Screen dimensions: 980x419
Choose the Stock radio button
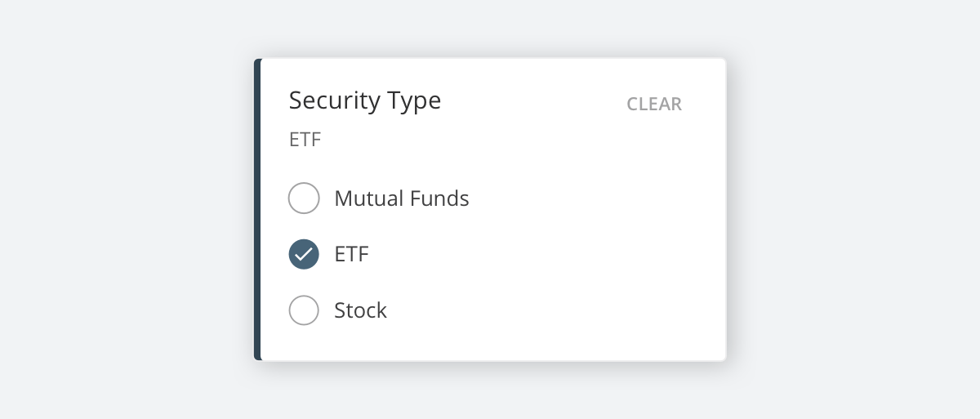coord(304,310)
